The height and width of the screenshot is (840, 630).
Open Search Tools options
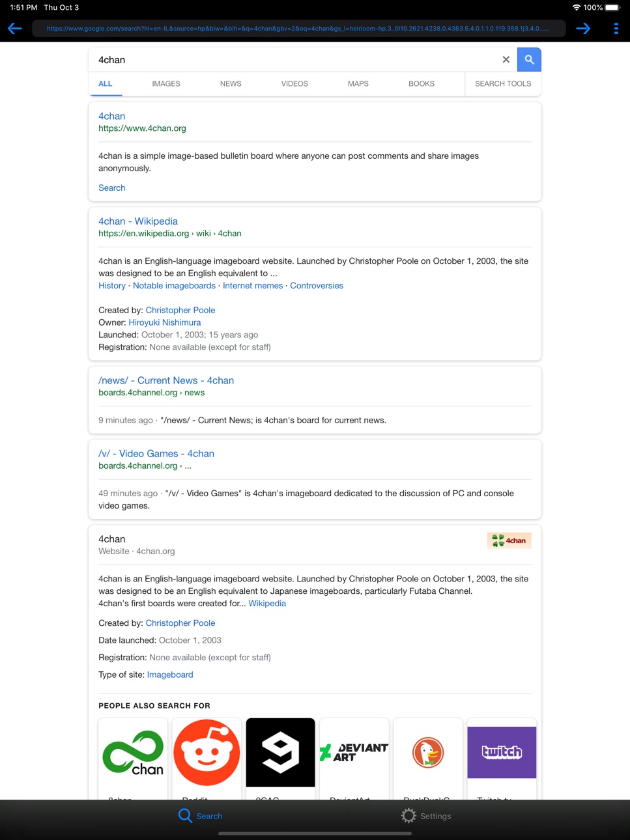(x=503, y=83)
